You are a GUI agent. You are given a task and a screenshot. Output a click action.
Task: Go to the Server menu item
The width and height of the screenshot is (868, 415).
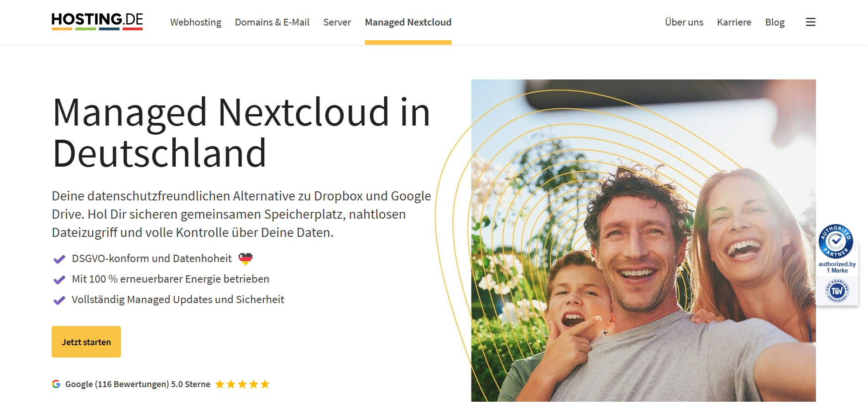pyautogui.click(x=337, y=22)
